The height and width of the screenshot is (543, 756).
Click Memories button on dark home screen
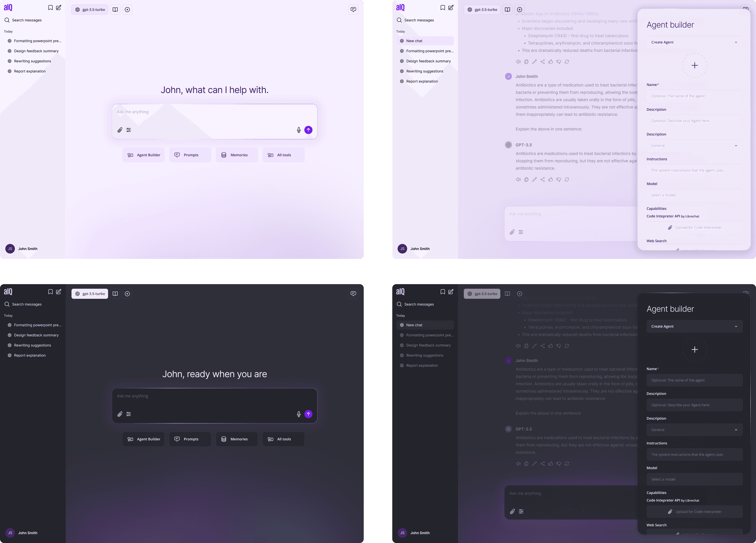(237, 439)
